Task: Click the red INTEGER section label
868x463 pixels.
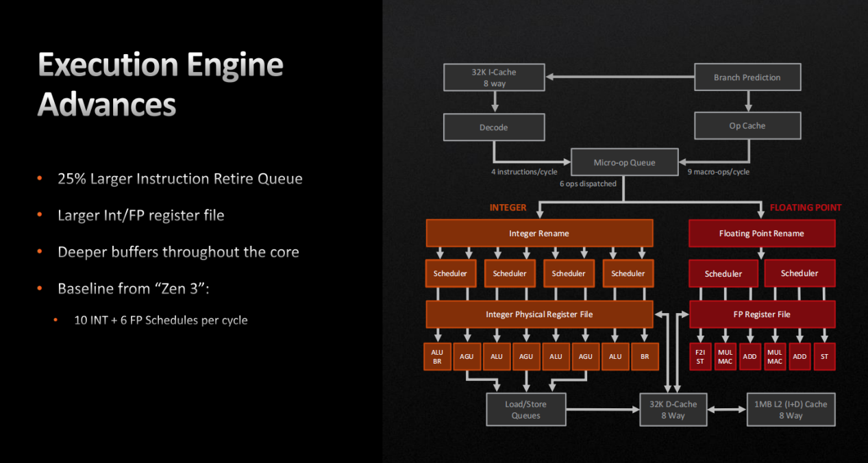Action: coord(508,208)
